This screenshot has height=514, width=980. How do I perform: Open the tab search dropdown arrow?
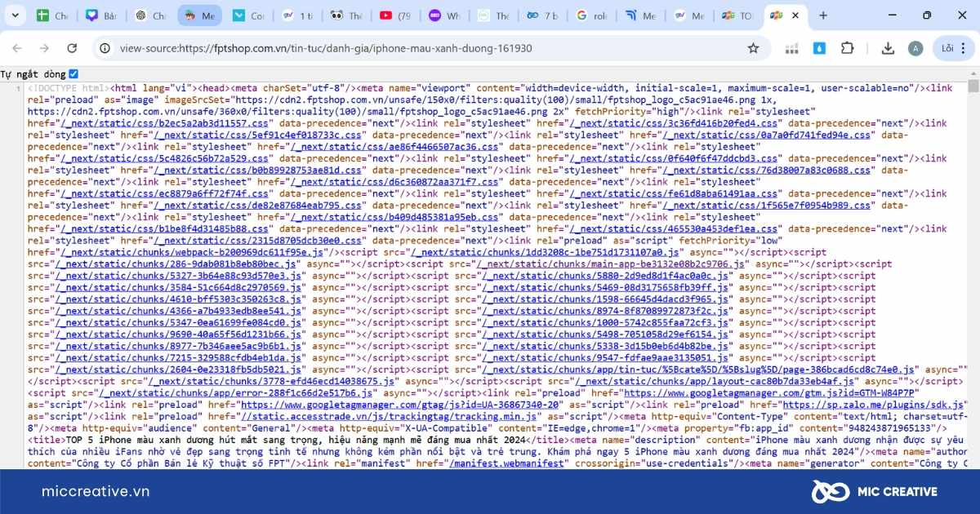(16, 16)
